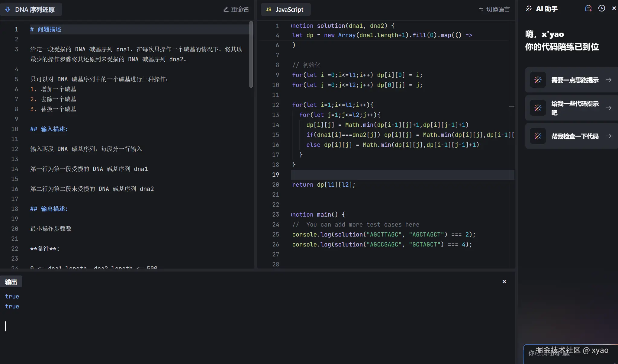Click the return dp[l1][l2] code line
This screenshot has height=364, width=618.
(323, 185)
